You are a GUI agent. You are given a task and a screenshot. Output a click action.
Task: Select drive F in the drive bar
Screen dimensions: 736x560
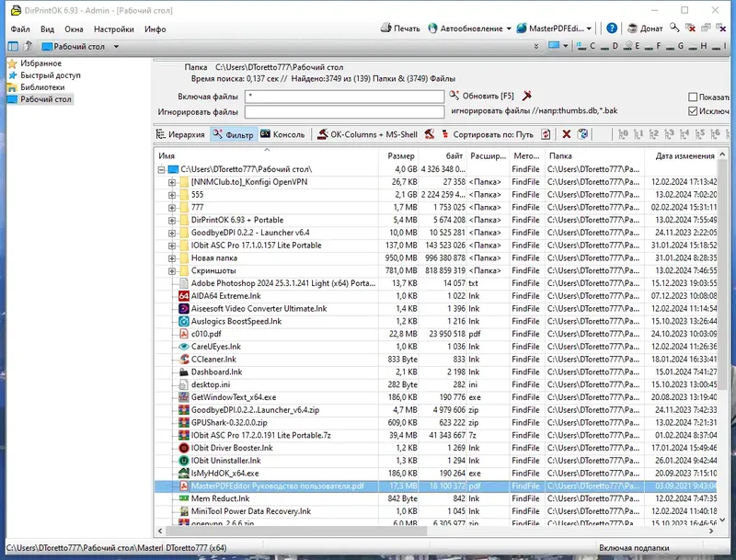click(653, 46)
